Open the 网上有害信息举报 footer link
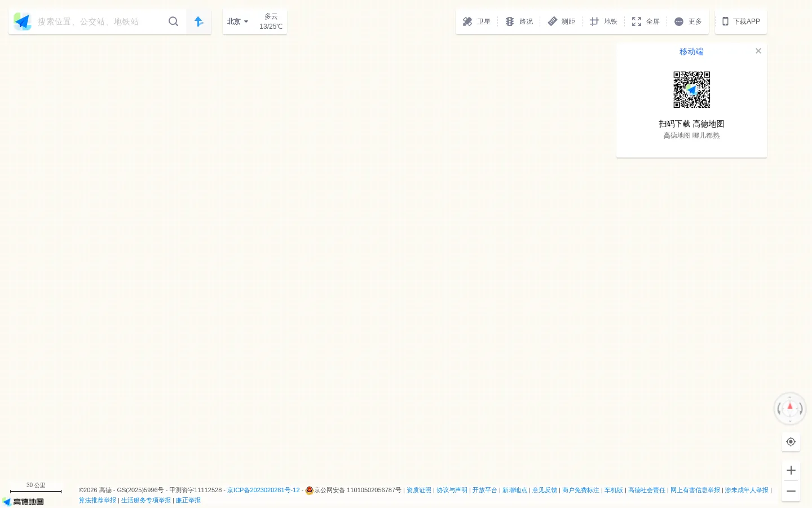Image resolution: width=812 pixels, height=508 pixels. (695, 490)
